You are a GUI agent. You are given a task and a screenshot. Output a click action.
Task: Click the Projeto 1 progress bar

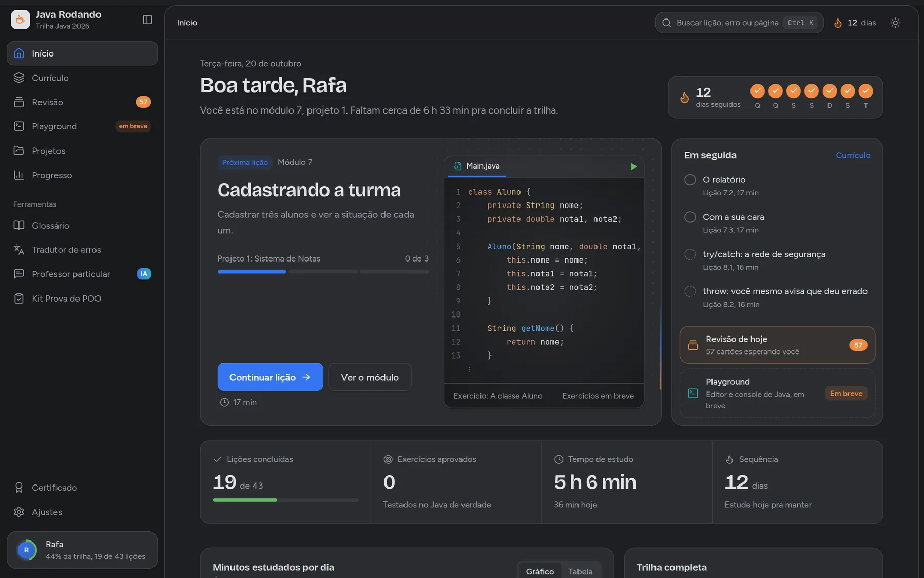coord(323,272)
